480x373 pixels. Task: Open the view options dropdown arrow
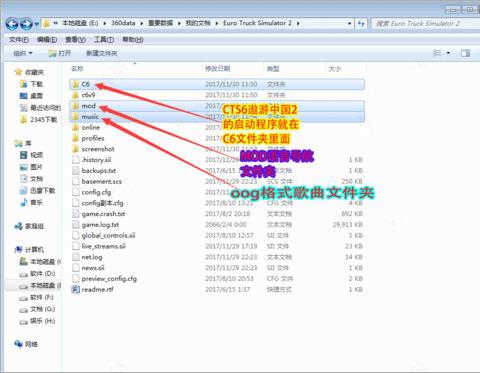coord(448,53)
